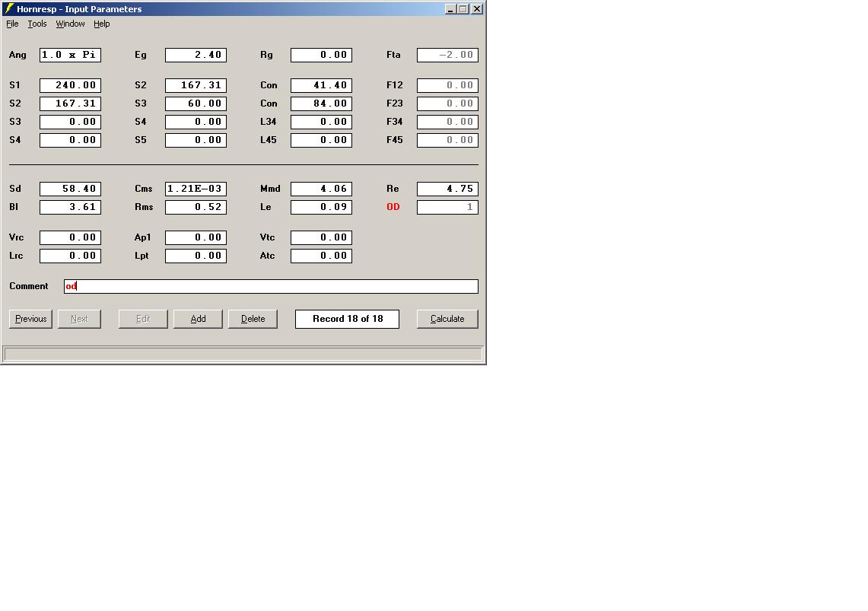Image resolution: width=868 pixels, height=611 pixels.
Task: Click the Mmd field with 4.06
Action: (322, 189)
